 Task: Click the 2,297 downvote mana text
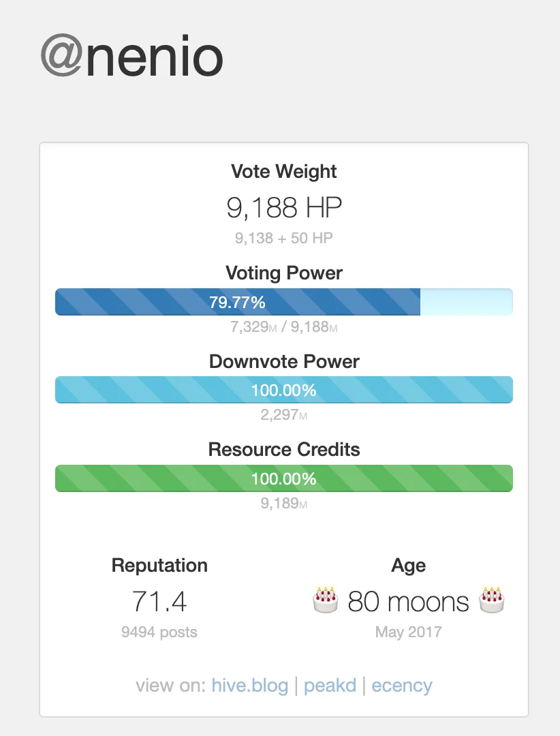coord(284,415)
